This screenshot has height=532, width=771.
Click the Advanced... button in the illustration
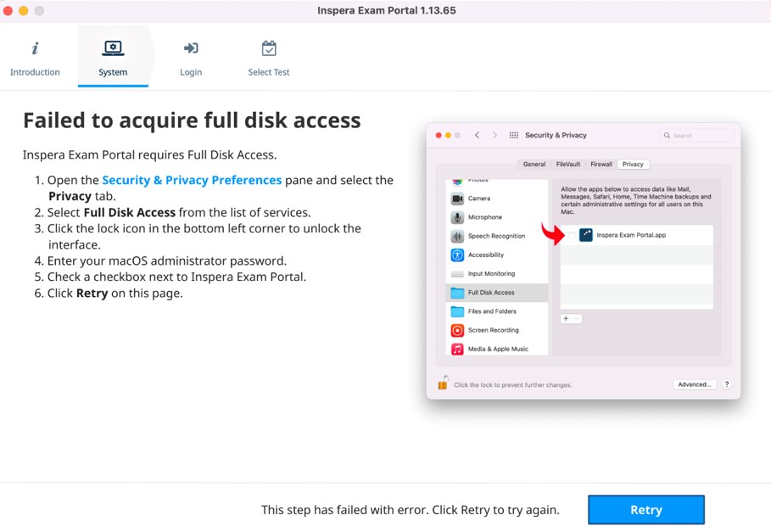(695, 384)
